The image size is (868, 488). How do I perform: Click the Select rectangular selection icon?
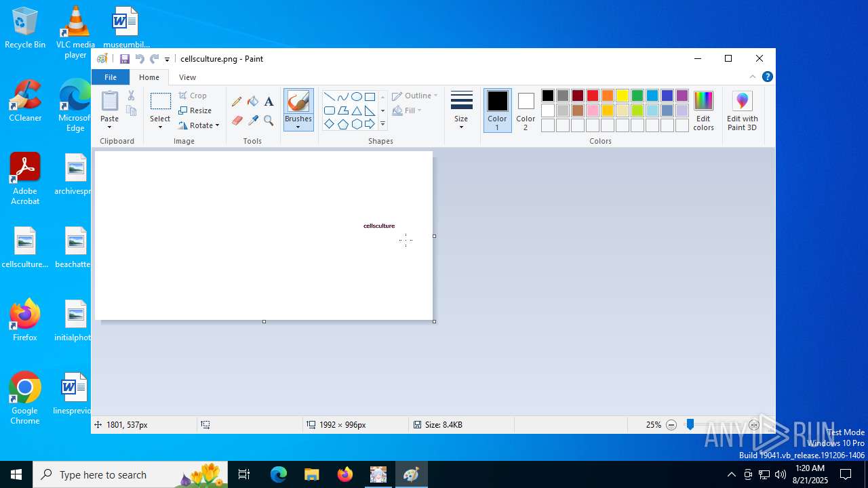pyautogui.click(x=161, y=102)
